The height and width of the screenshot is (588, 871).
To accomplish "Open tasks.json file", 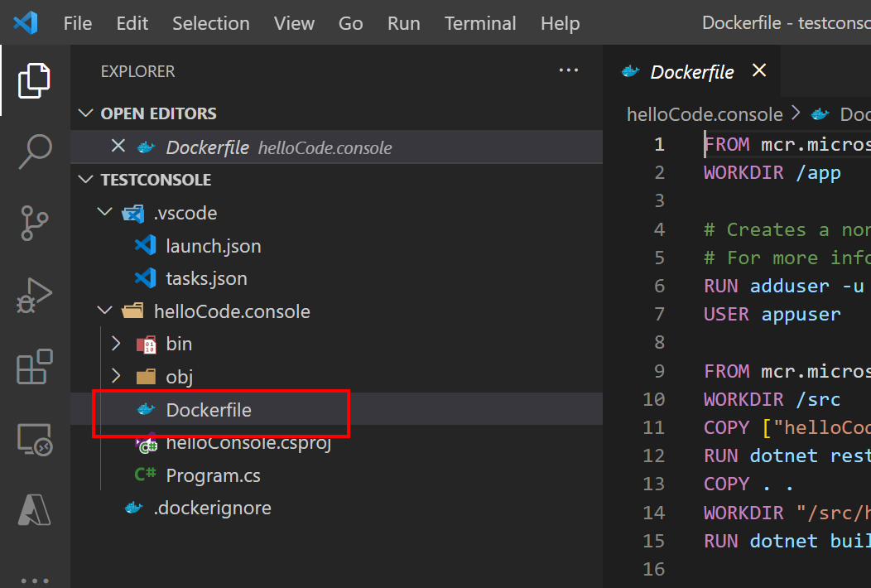I will [206, 278].
